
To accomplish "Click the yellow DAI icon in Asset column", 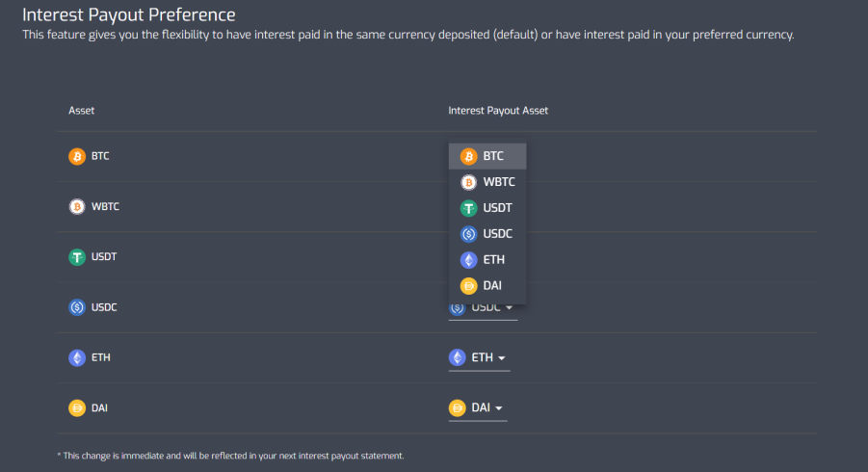I will [77, 407].
